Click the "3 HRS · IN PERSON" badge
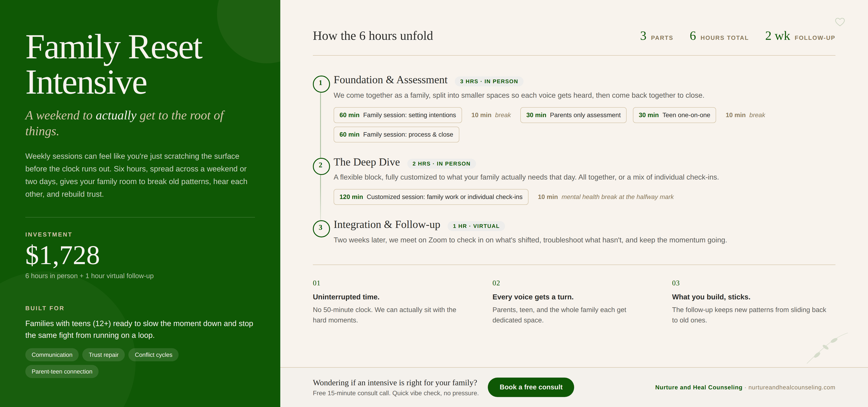 [x=489, y=81]
